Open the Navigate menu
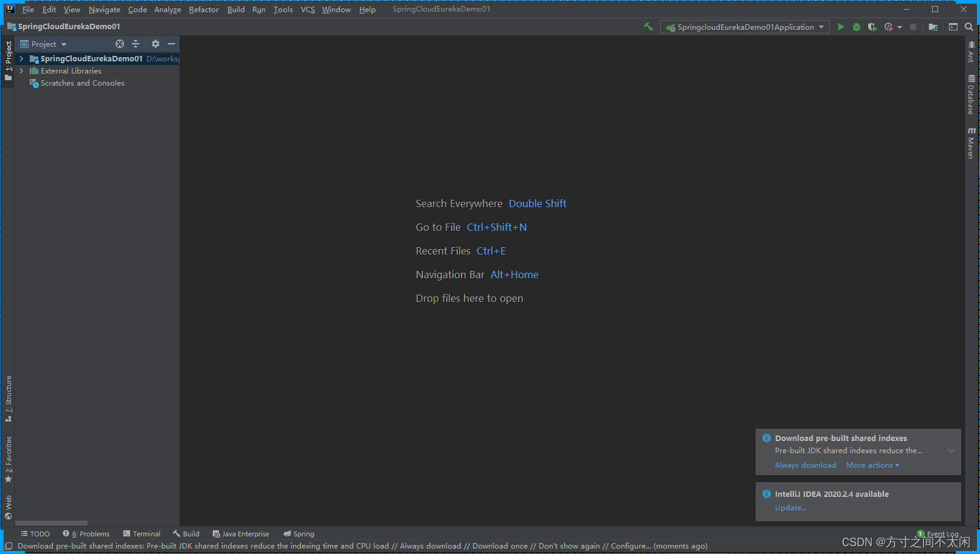Image resolution: width=980 pixels, height=554 pixels. coord(105,9)
